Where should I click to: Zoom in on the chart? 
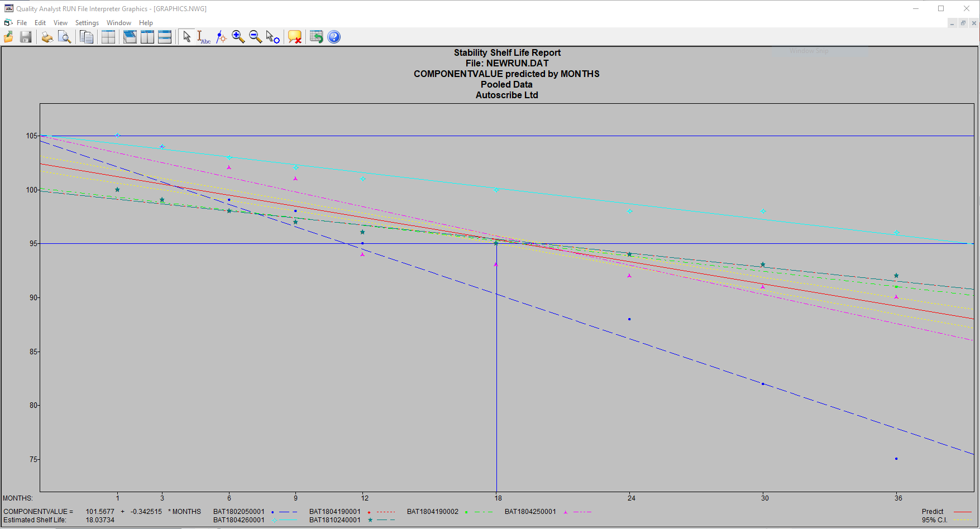click(238, 37)
